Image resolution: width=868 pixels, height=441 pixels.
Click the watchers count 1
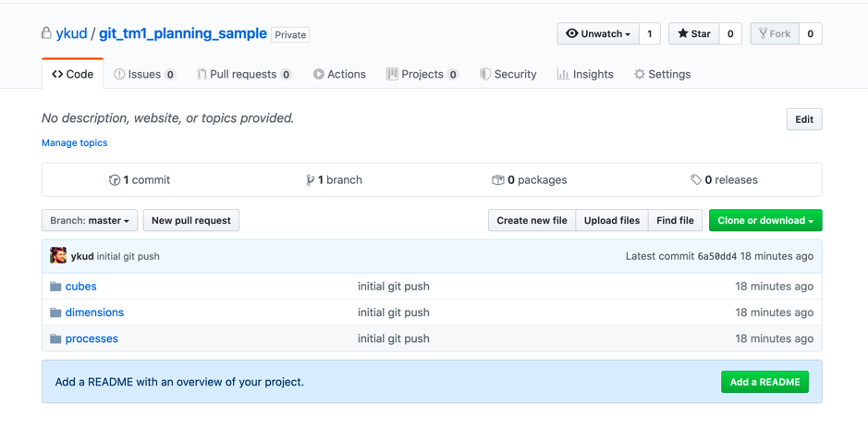tap(649, 34)
